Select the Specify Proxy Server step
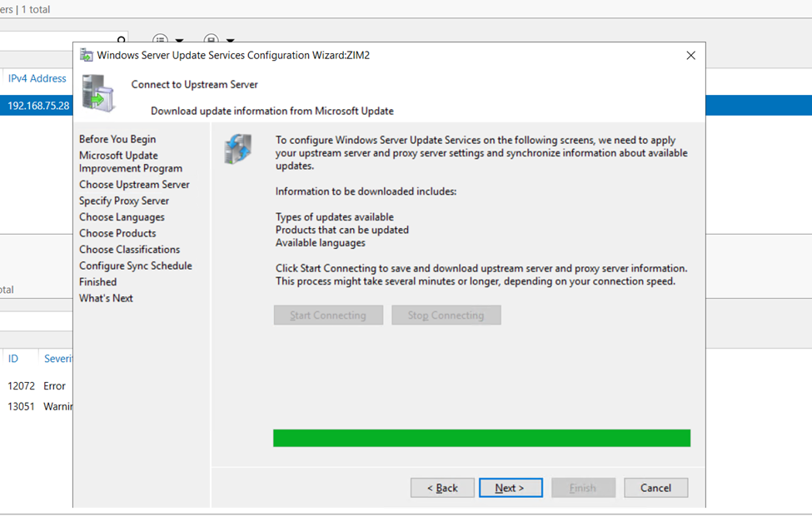Screen dimensions: 812x516 (x=124, y=201)
